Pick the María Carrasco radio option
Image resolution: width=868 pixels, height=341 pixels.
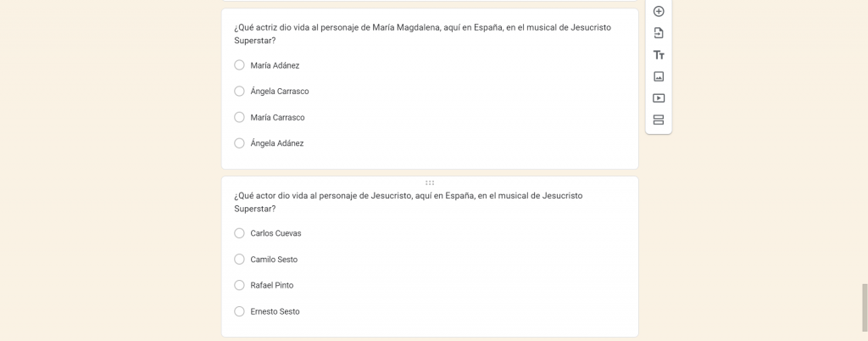[x=239, y=117]
